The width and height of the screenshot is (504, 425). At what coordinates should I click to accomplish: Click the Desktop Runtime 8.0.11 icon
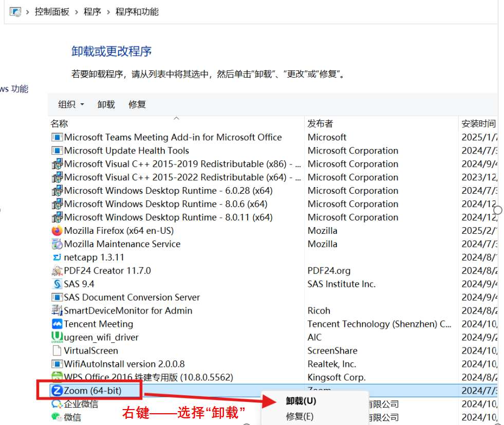(57, 217)
